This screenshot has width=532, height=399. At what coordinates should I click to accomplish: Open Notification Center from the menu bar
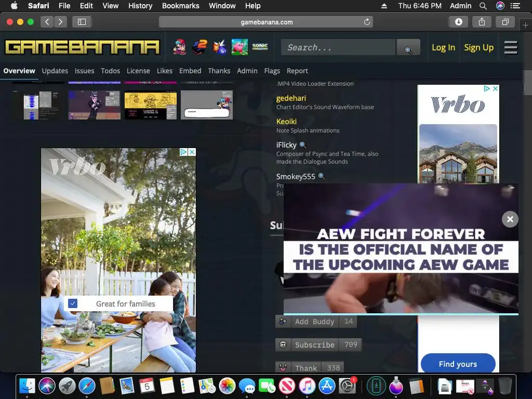pos(515,6)
